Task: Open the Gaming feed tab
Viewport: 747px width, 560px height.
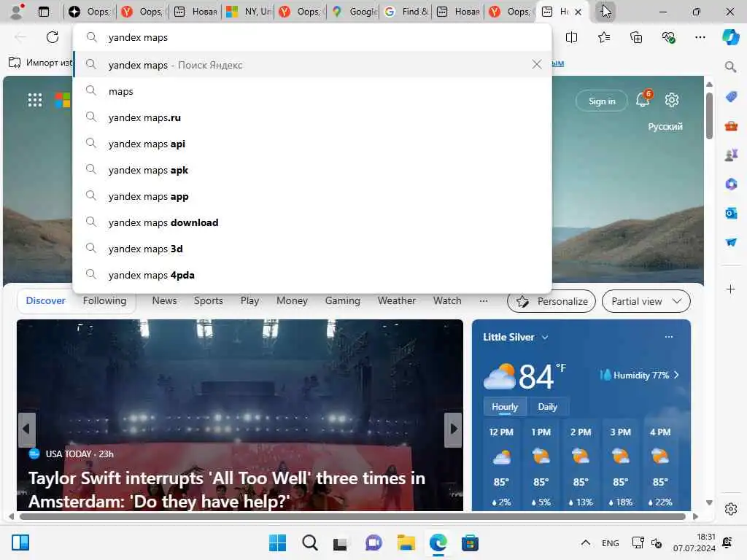Action: [x=343, y=300]
